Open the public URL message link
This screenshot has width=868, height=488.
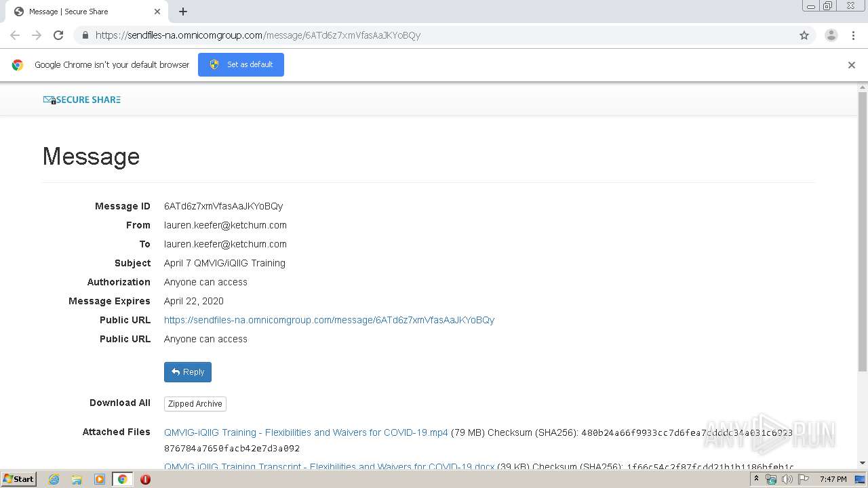click(329, 320)
